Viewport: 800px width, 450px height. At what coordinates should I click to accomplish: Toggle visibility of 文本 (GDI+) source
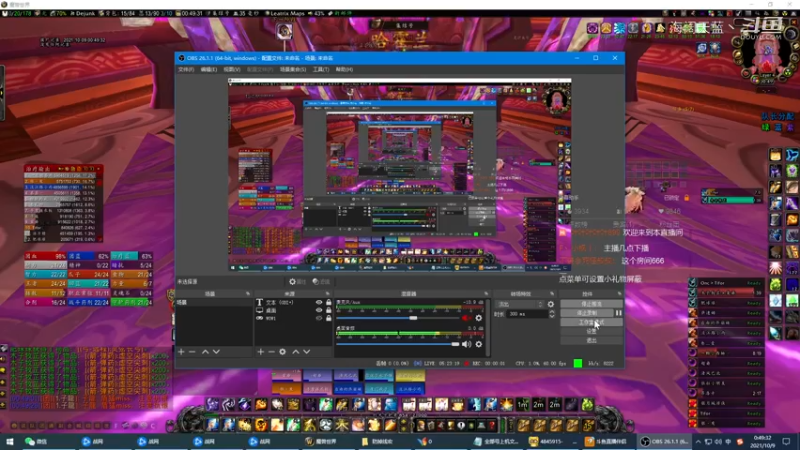click(x=319, y=303)
